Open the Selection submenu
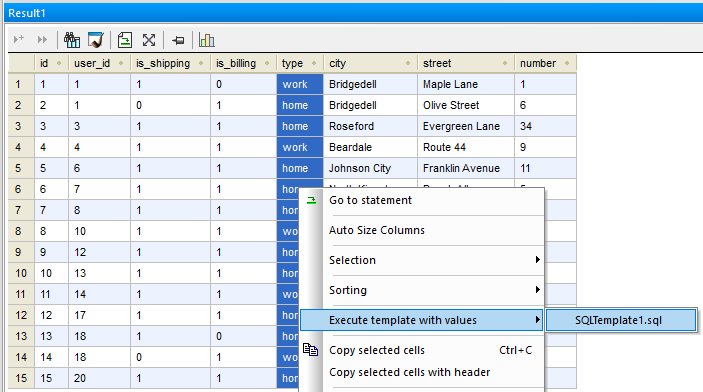 [x=422, y=260]
